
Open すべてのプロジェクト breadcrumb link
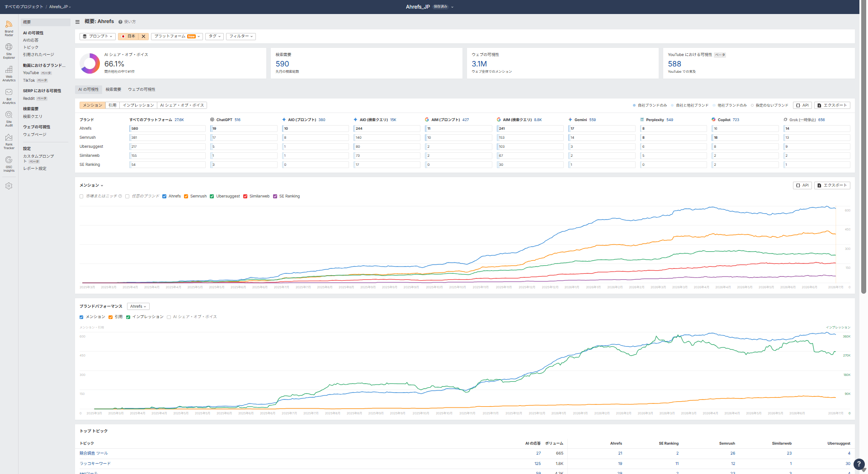(24, 7)
